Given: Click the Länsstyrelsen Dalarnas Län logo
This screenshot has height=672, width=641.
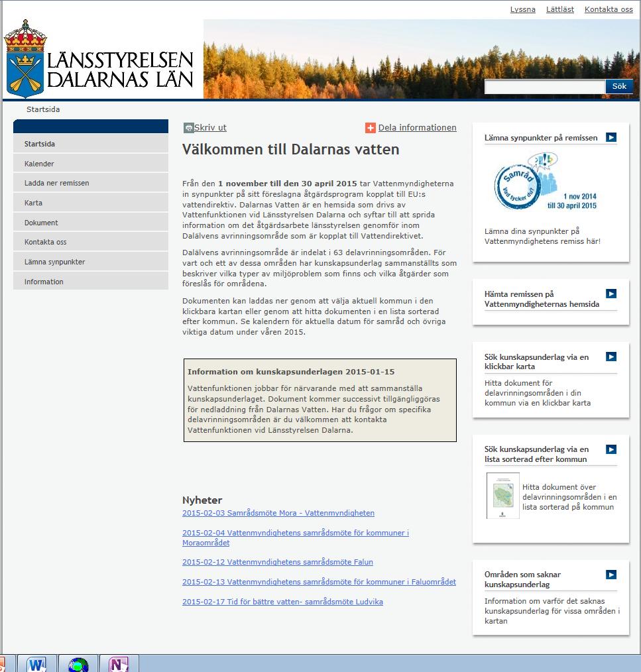Looking at the screenshot, I should [x=99, y=59].
